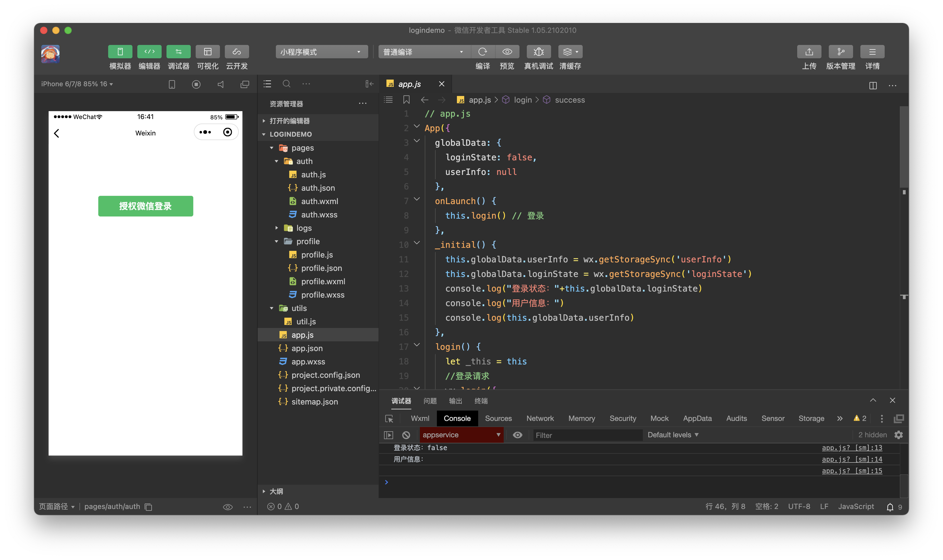Select the Network tab in debugger
943x560 pixels.
pos(540,418)
